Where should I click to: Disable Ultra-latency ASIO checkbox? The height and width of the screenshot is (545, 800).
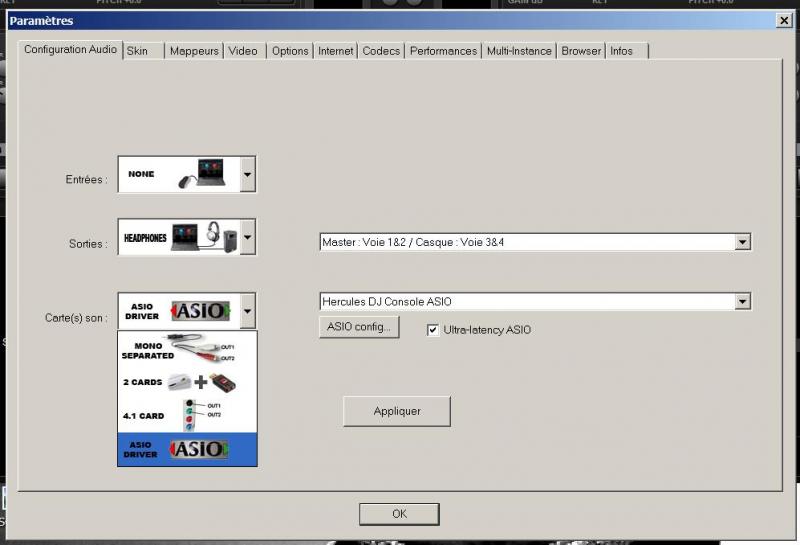click(433, 330)
